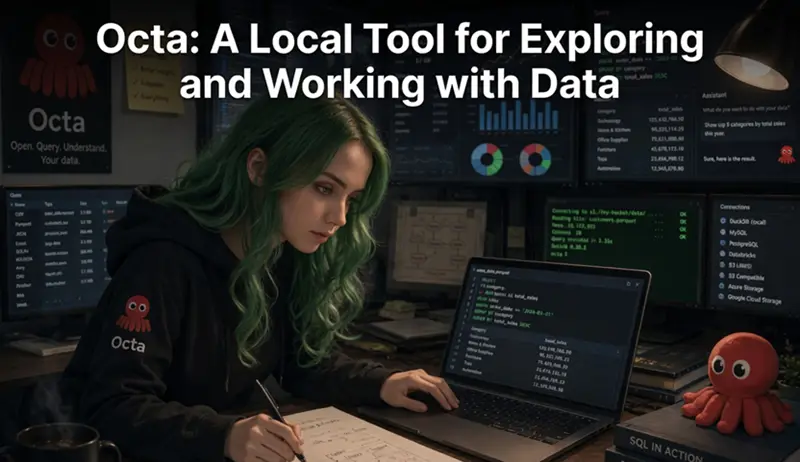Select the Databricks connection icon
Viewport: 800px width, 462px height.
click(723, 253)
